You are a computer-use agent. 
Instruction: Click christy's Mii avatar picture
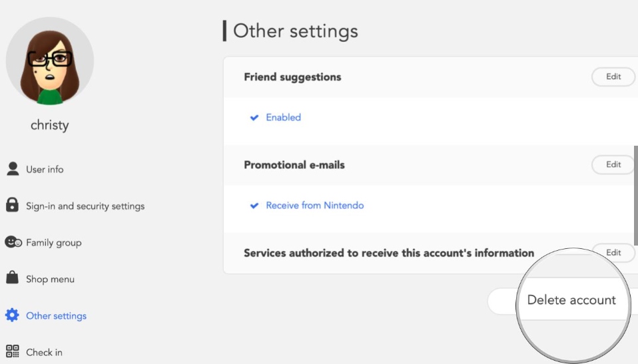pos(50,61)
